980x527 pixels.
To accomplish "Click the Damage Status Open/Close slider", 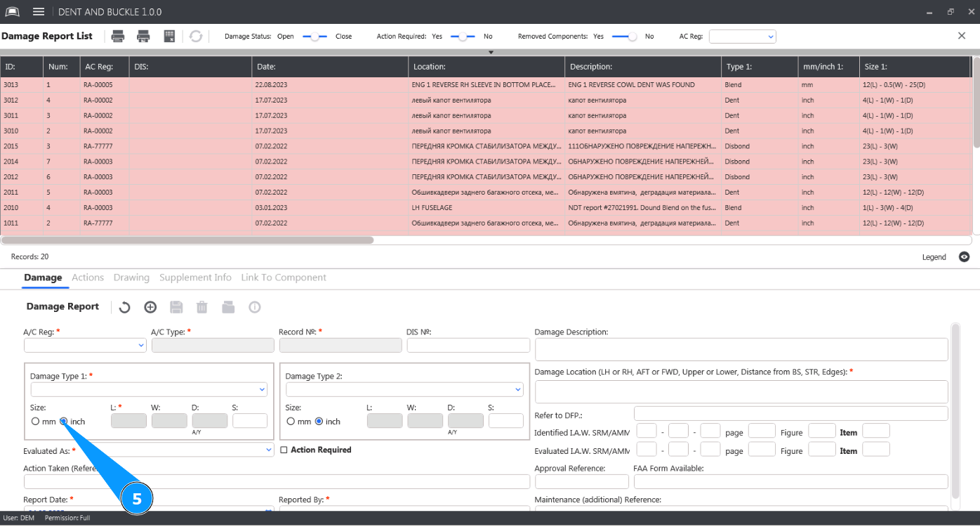I will coord(314,37).
